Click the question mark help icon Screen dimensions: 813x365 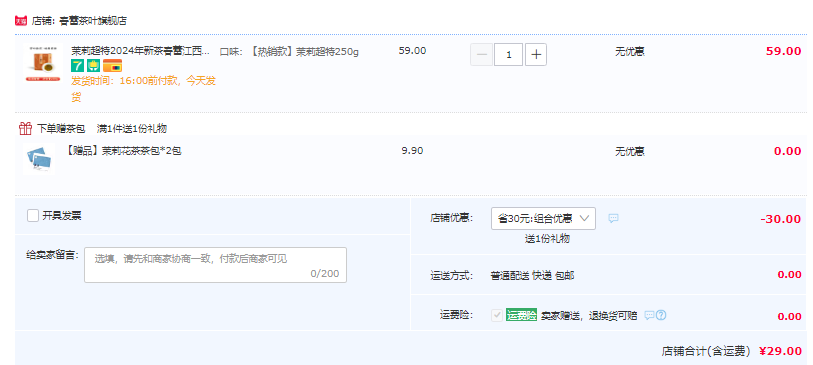(x=661, y=315)
